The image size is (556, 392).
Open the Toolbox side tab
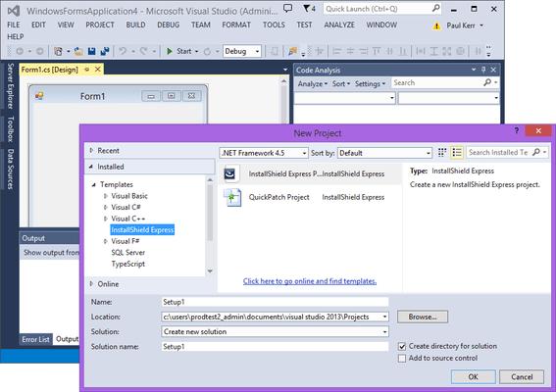(10, 128)
